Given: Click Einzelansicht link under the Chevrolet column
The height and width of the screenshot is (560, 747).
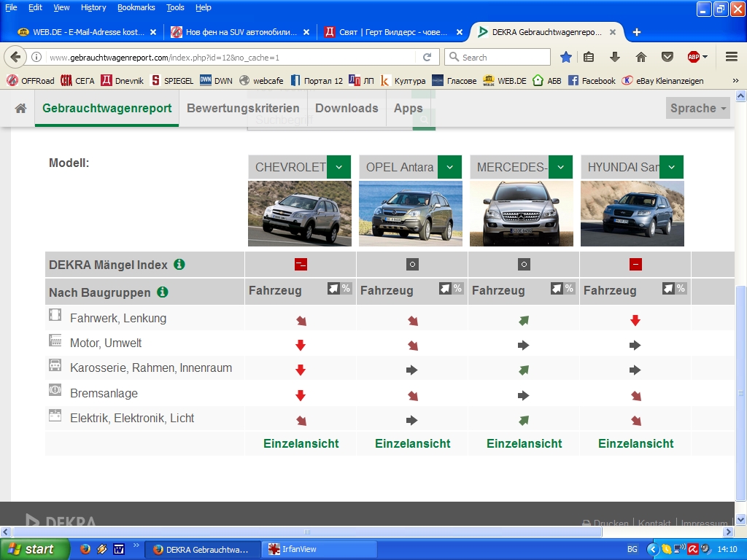Looking at the screenshot, I should [x=301, y=443].
